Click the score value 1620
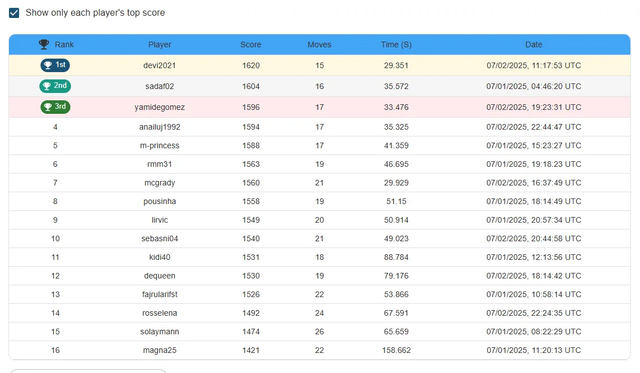 (x=251, y=65)
